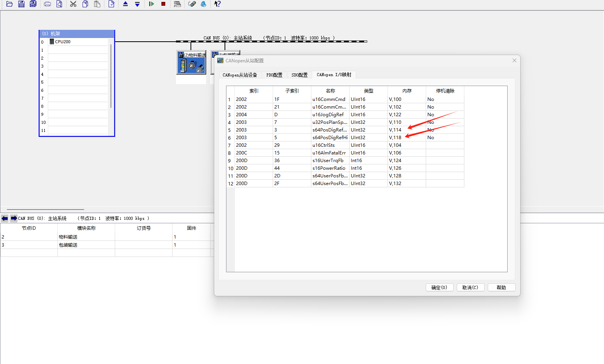Screen dimensions: 604x364
Task: Select the u16CtrlSts name cell
Action: 330,145
